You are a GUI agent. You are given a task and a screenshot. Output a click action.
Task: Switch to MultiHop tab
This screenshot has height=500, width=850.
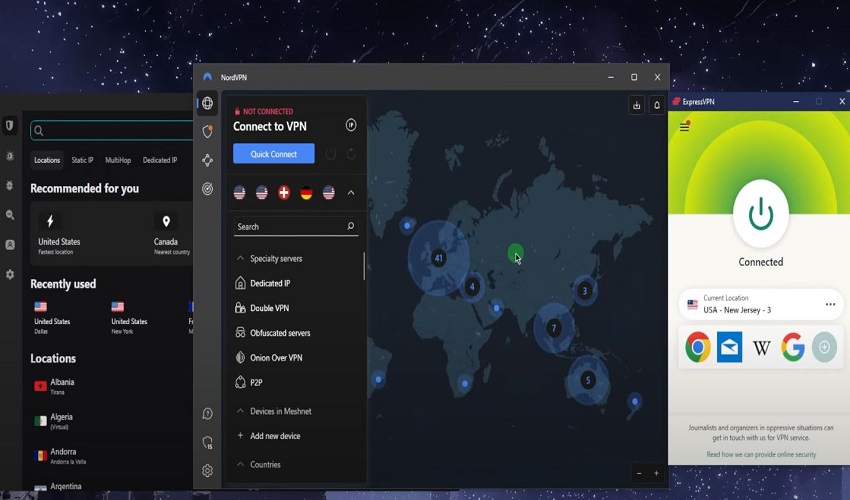click(118, 160)
